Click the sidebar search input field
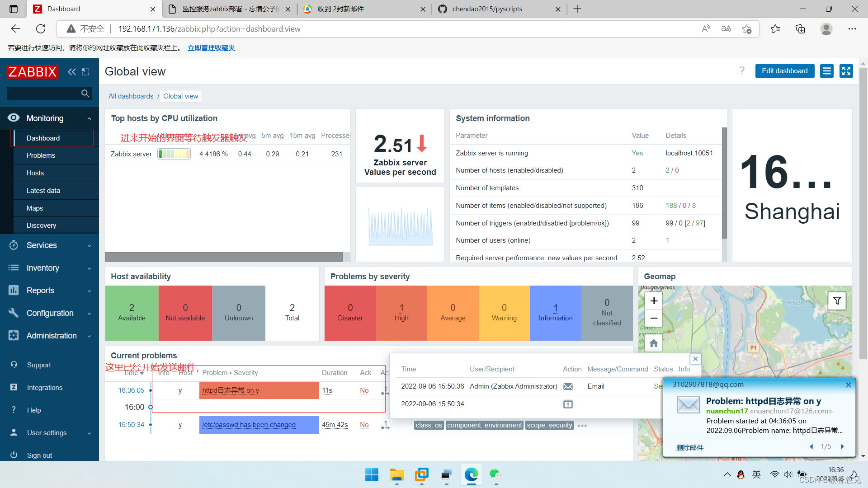The height and width of the screenshot is (488, 868). pyautogui.click(x=43, y=94)
